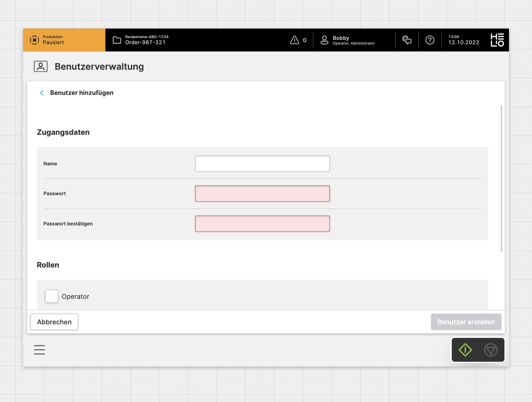
Task: Click the Benutzer erstellen button
Action: [466, 322]
